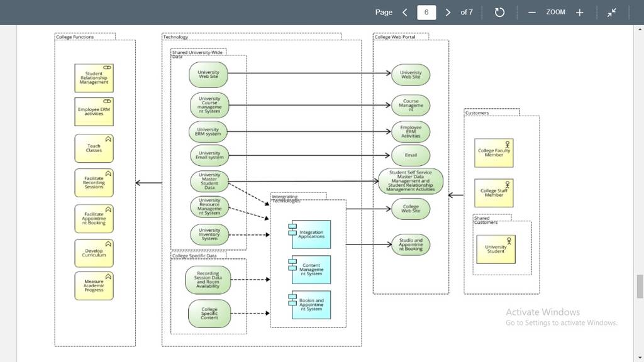The image size is (644, 362).
Task: Click the Intergrating Technologies label
Action: point(286,199)
